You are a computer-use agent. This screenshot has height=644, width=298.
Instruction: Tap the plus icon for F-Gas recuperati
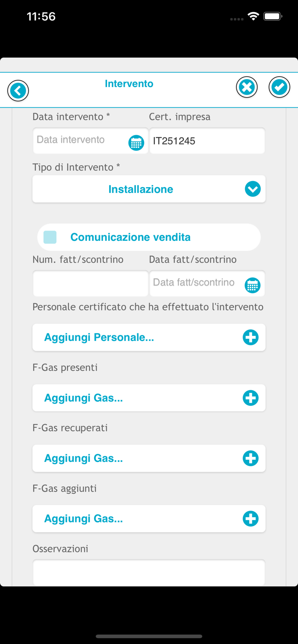click(x=251, y=458)
